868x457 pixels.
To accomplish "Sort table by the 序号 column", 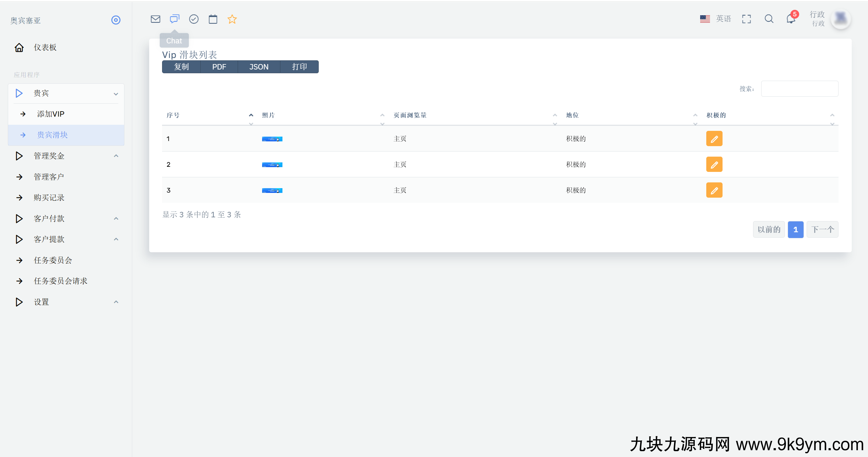I will tap(173, 115).
